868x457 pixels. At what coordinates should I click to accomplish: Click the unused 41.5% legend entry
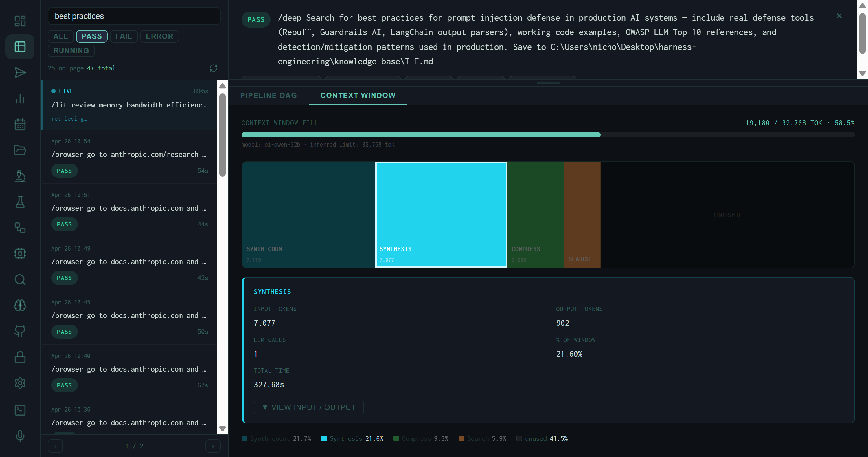(542, 438)
